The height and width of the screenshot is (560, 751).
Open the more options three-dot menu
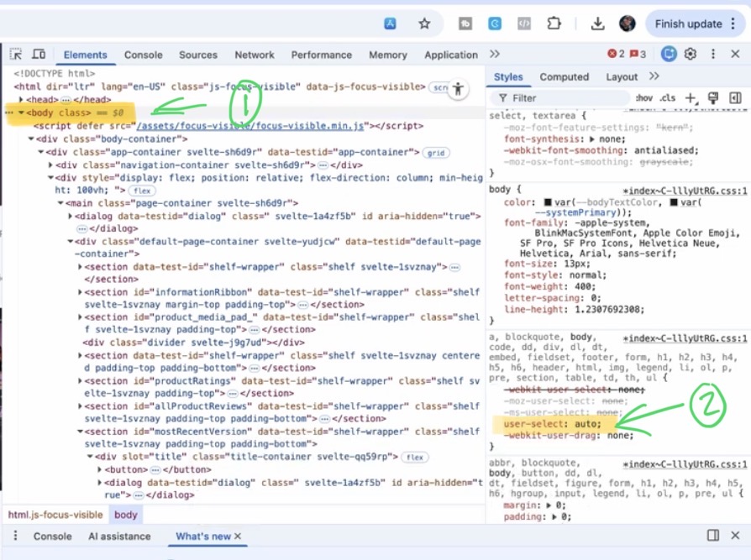pos(712,54)
